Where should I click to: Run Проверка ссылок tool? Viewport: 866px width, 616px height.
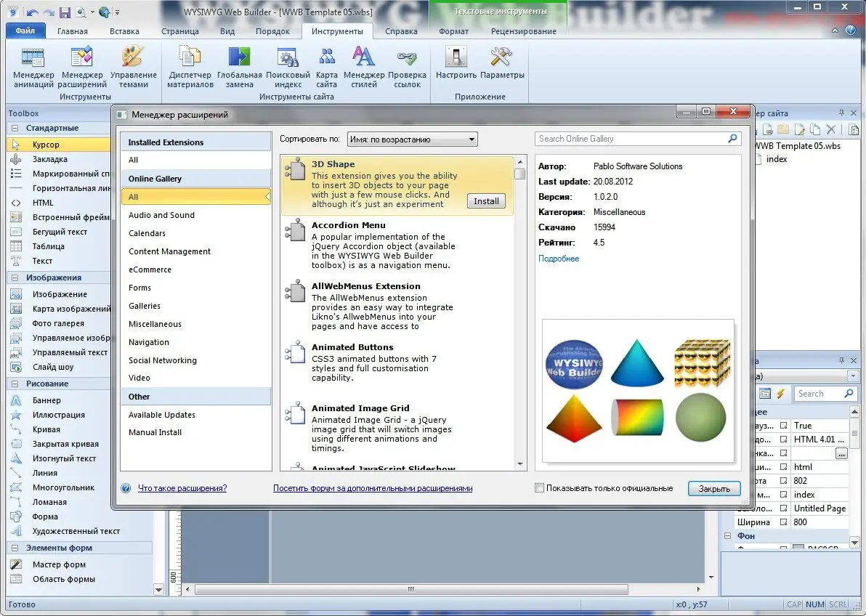pos(407,68)
